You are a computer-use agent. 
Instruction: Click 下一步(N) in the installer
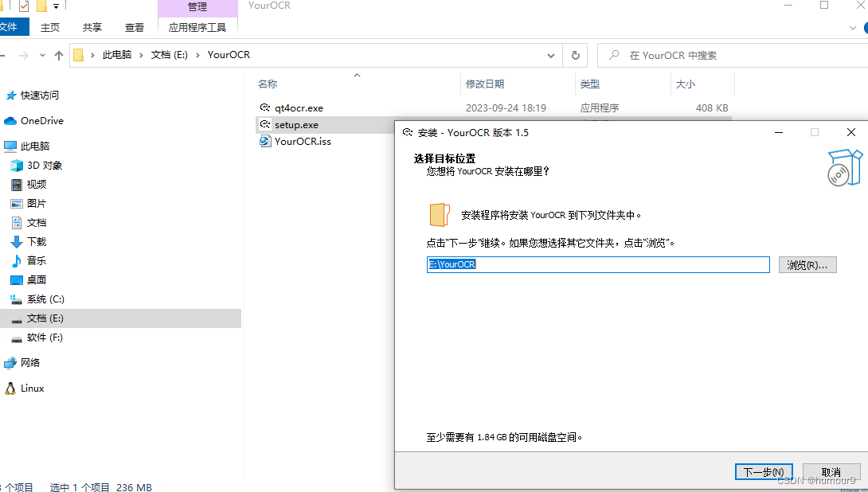click(x=763, y=471)
